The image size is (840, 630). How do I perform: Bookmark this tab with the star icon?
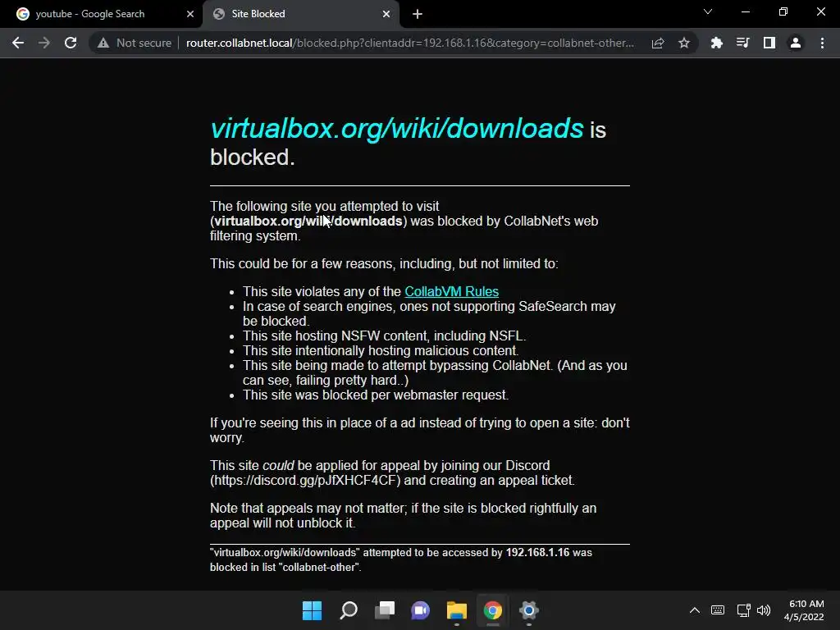click(684, 43)
